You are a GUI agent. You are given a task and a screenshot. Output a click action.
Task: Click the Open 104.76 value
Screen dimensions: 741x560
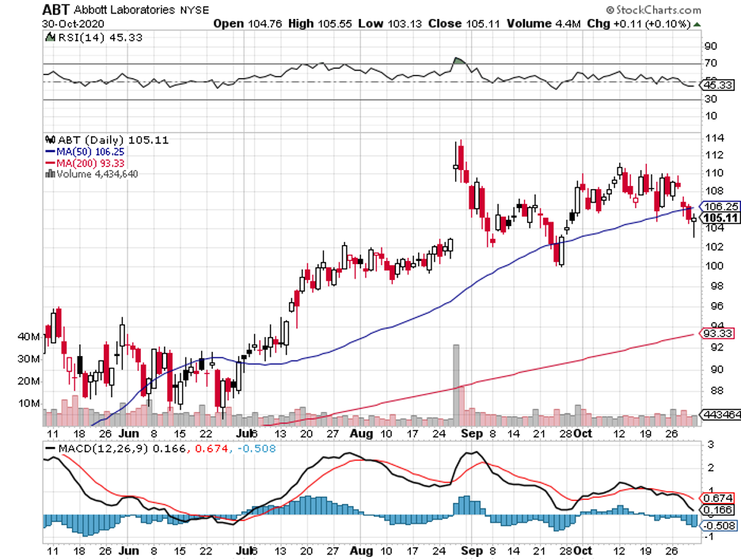[248, 24]
